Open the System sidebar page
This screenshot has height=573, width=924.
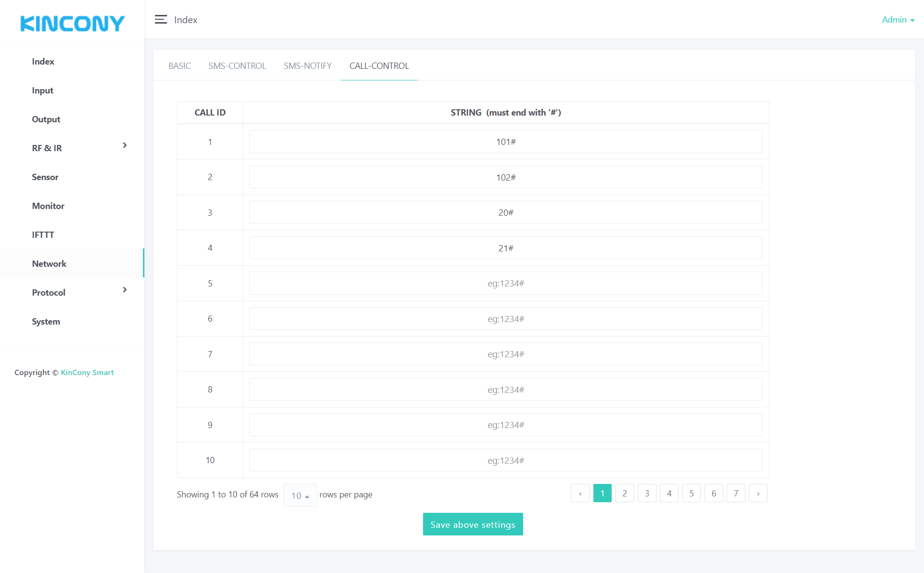[x=46, y=322]
